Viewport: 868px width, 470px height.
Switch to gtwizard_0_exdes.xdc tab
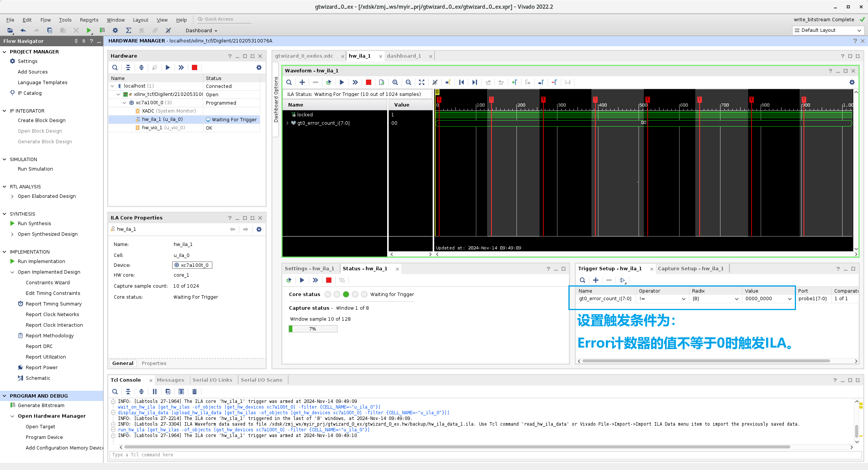(304, 56)
